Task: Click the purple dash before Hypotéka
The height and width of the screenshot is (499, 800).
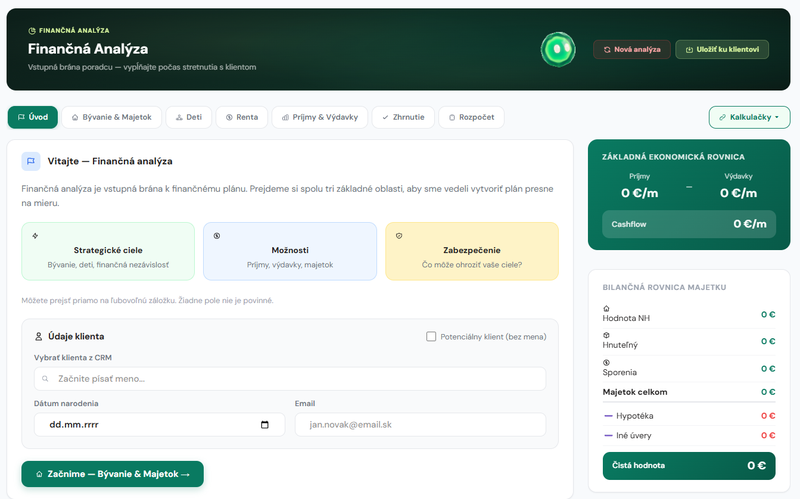Action: (608, 416)
